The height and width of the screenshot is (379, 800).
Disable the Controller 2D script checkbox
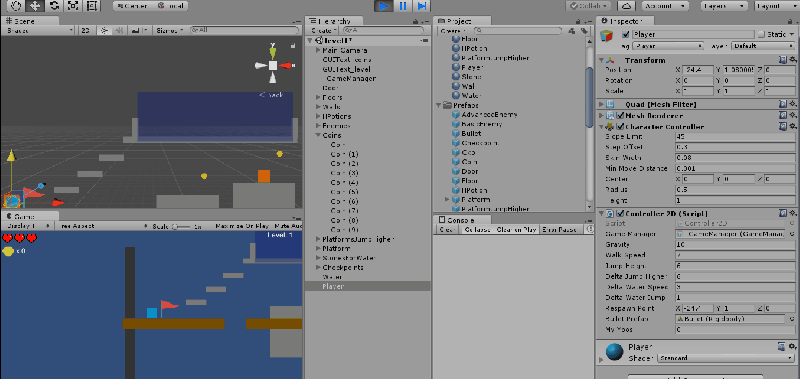(620, 214)
